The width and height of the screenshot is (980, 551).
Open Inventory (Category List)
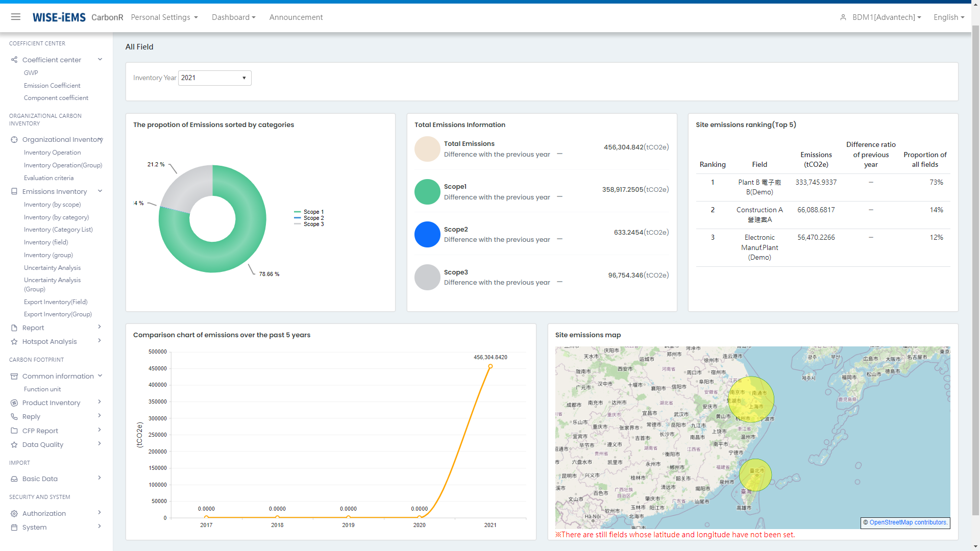click(58, 230)
